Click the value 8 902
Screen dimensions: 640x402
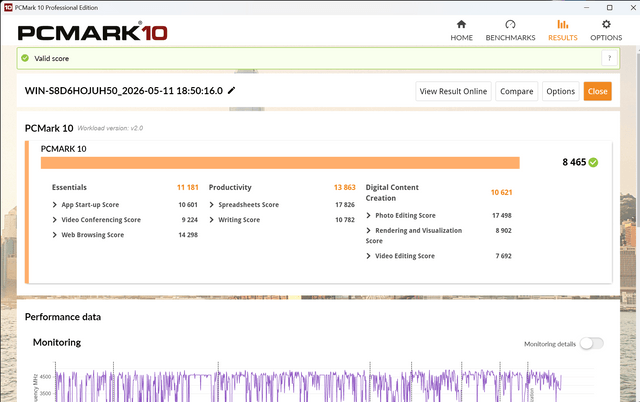pos(503,230)
